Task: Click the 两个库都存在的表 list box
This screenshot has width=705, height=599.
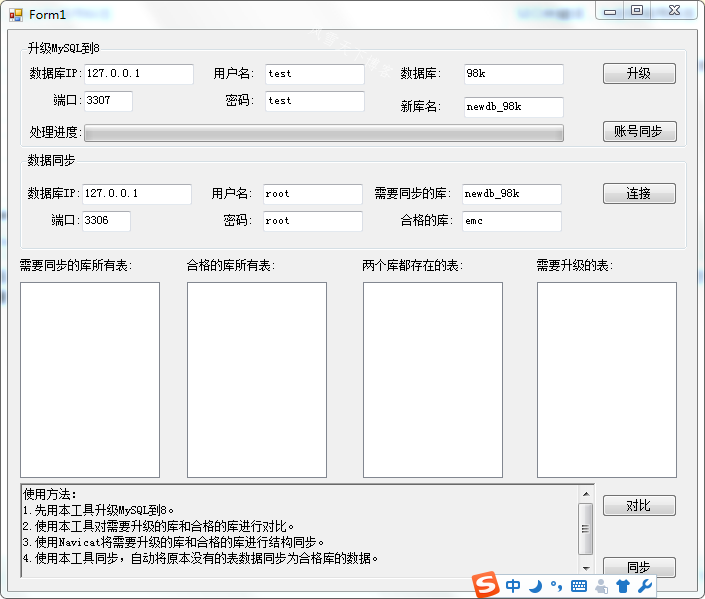Action: click(433, 380)
